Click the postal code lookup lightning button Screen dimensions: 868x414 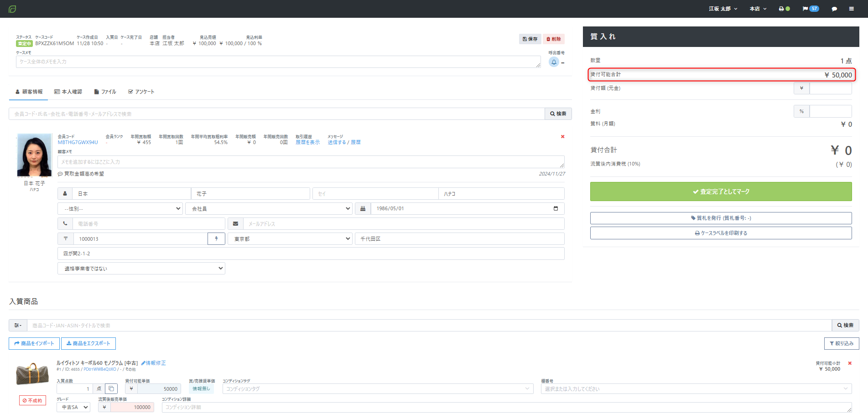pos(216,238)
